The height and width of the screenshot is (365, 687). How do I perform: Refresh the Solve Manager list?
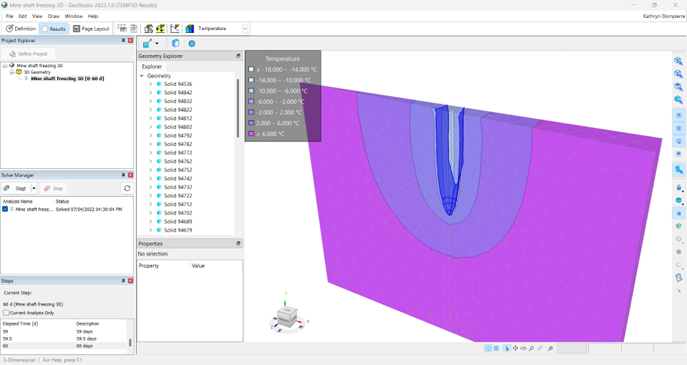tap(127, 188)
